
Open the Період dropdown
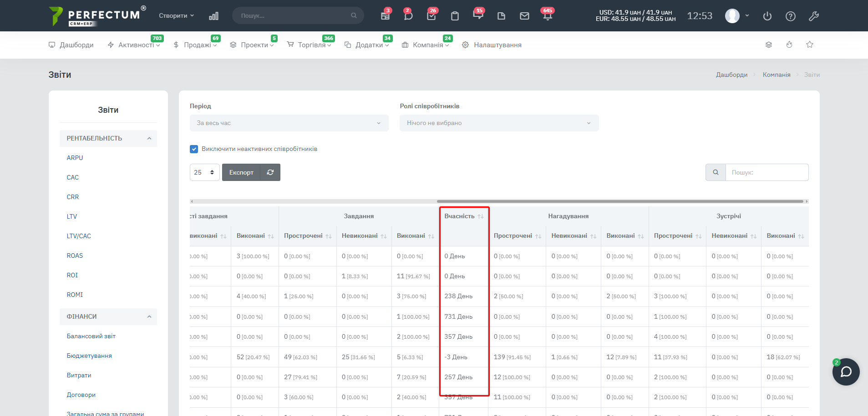pos(289,123)
